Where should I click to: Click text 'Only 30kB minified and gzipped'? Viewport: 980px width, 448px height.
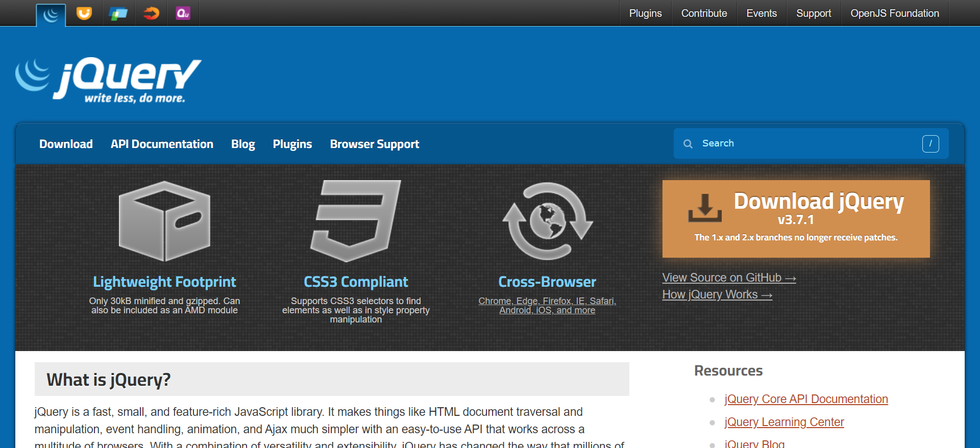(x=154, y=301)
